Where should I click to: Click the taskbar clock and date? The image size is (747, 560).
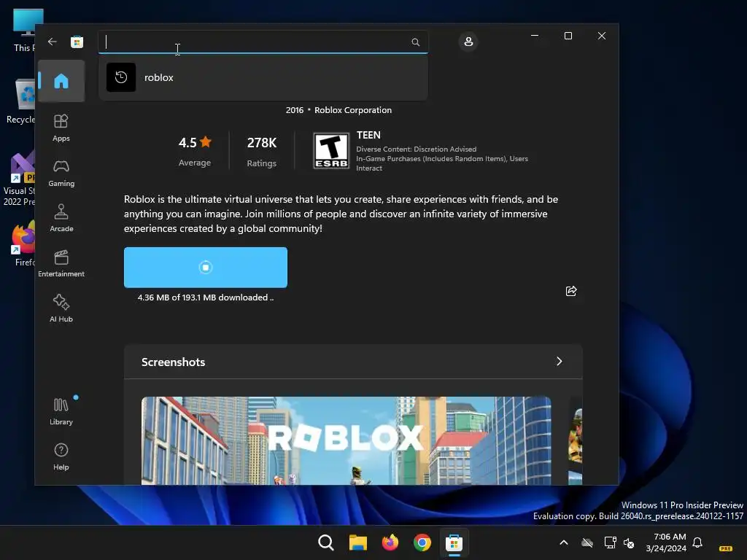(666, 542)
